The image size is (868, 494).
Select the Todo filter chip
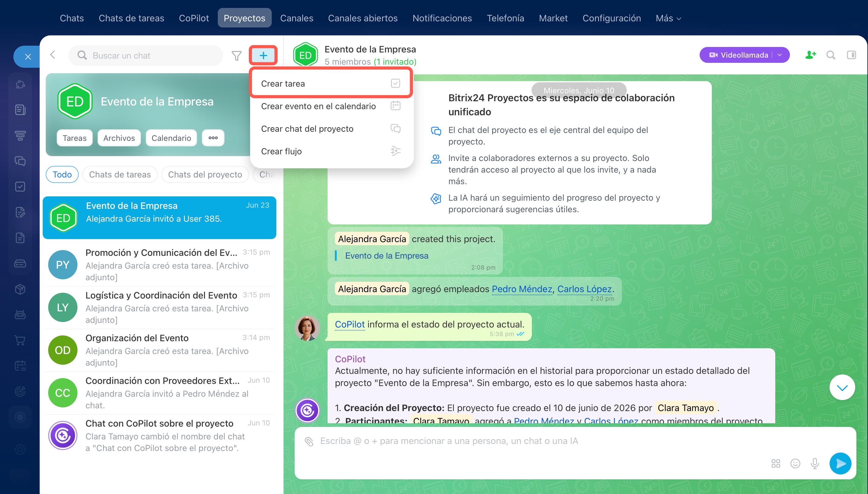pos(62,174)
